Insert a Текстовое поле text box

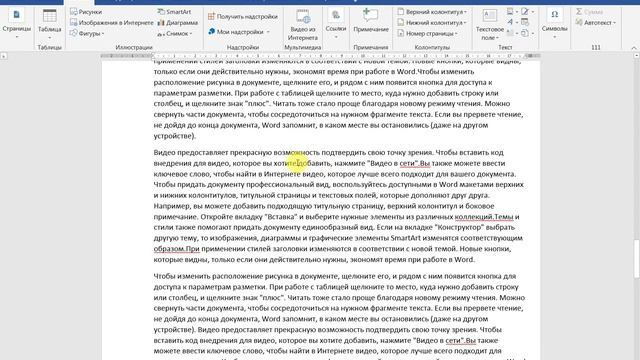(x=489, y=24)
